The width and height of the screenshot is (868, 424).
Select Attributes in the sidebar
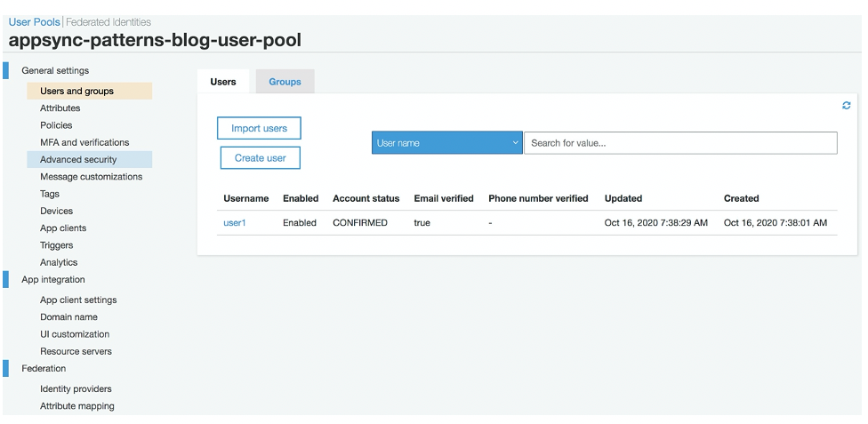pos(60,108)
